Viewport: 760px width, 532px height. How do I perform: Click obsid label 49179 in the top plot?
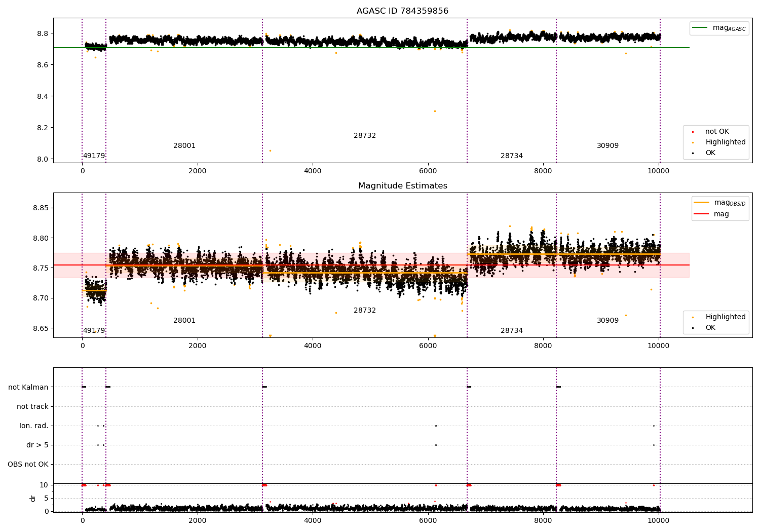point(94,156)
